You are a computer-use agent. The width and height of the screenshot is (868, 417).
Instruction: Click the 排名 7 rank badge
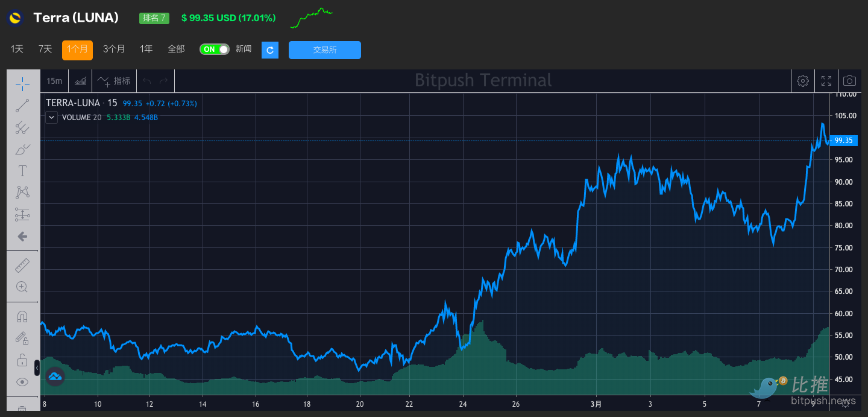point(154,18)
